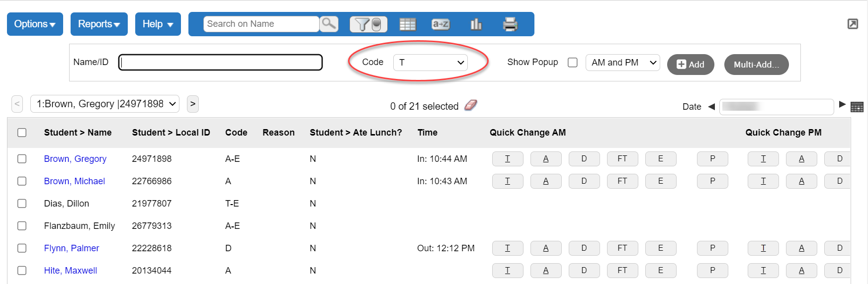Image resolution: width=868 pixels, height=284 pixels.
Task: Open the calendar icon beside the Date field
Action: [857, 107]
